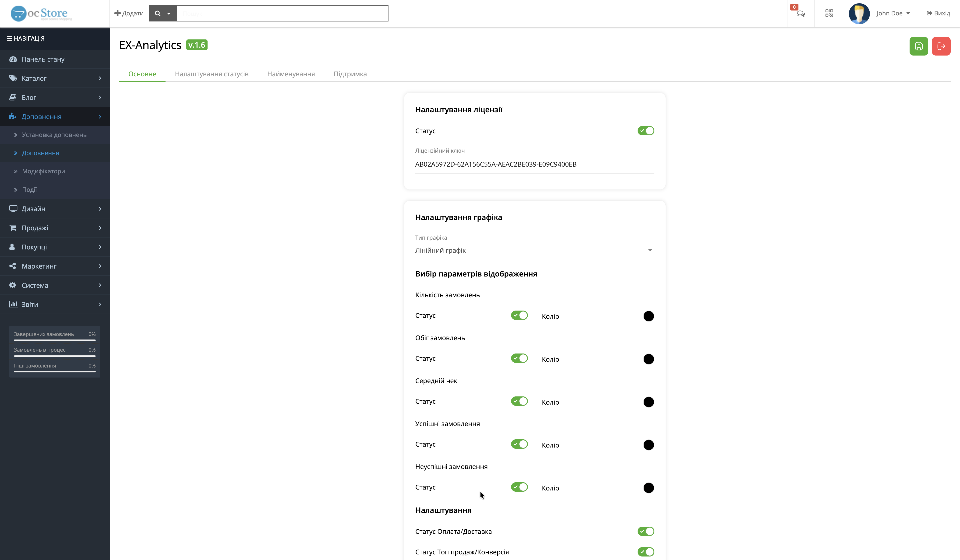This screenshot has height=560, width=960.
Task: Click the red exit icon button
Action: (941, 46)
